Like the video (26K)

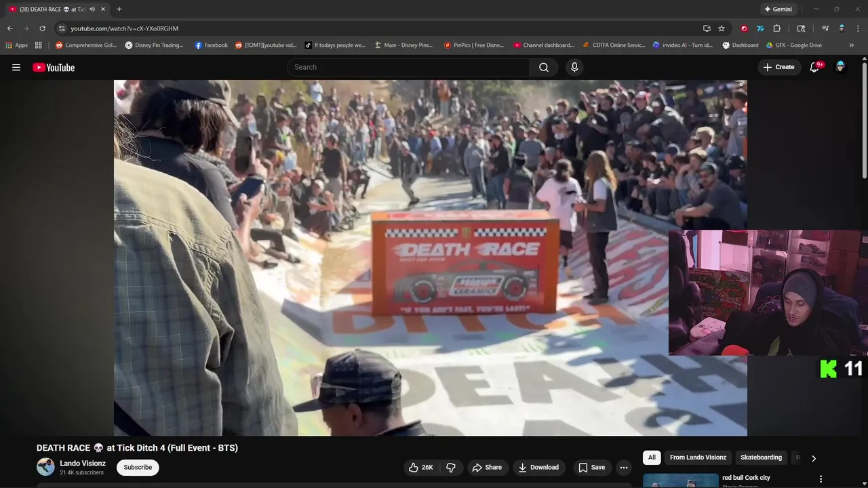coord(420,468)
